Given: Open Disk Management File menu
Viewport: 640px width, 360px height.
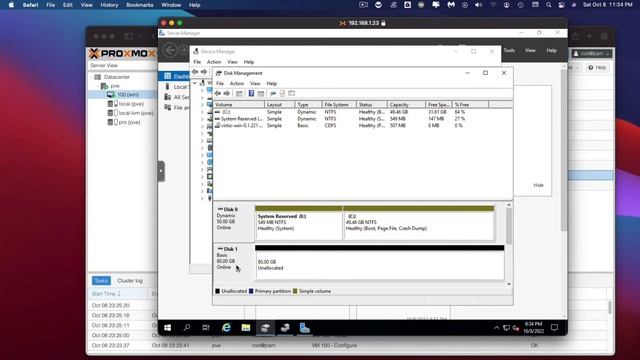Looking at the screenshot, I should click(220, 83).
